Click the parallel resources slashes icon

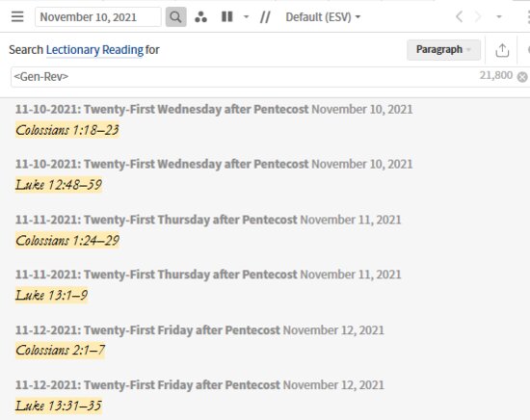[x=265, y=17]
